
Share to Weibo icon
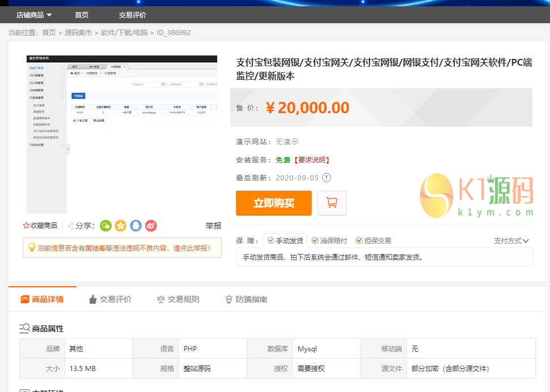(x=151, y=226)
